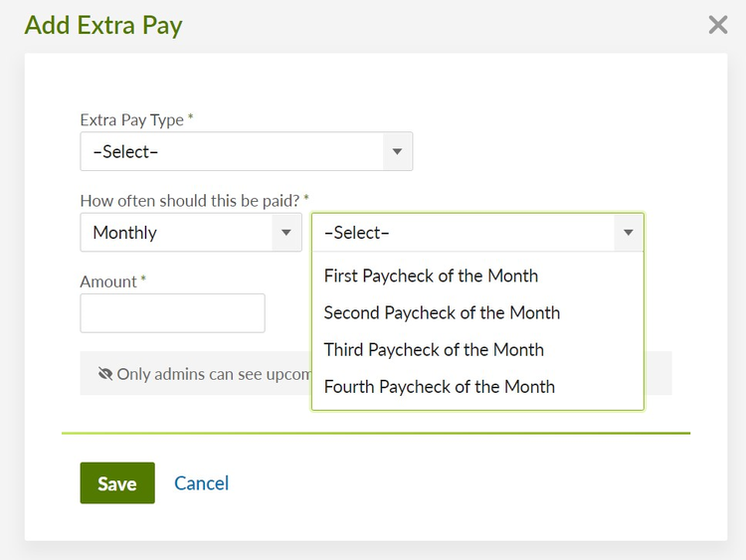Click the Save button
The image size is (746, 560).
pyautogui.click(x=117, y=483)
